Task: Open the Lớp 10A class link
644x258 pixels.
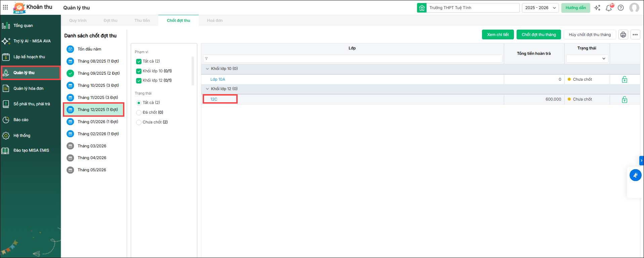Action: coord(218,79)
